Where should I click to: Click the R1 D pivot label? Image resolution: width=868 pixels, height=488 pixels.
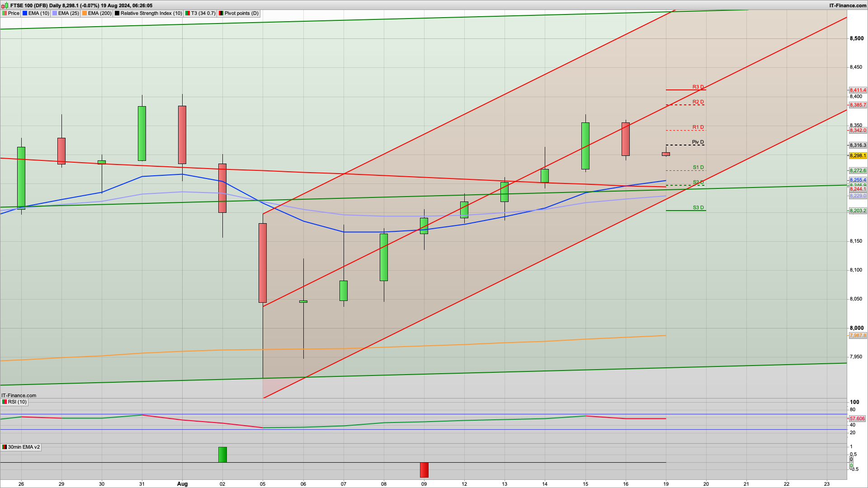click(x=698, y=127)
